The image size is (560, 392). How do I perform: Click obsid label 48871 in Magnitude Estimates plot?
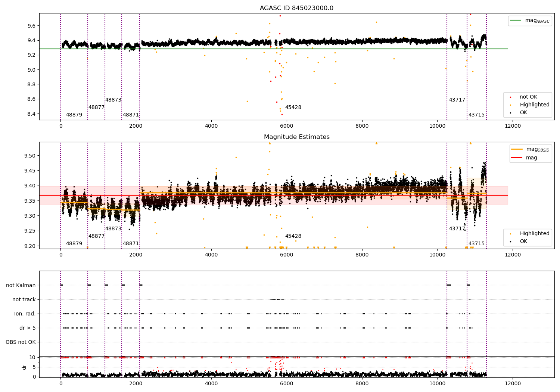pos(131,244)
